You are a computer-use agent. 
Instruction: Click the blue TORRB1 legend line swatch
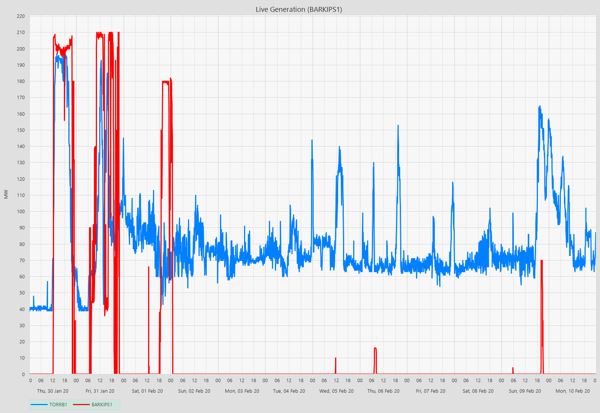click(38, 404)
